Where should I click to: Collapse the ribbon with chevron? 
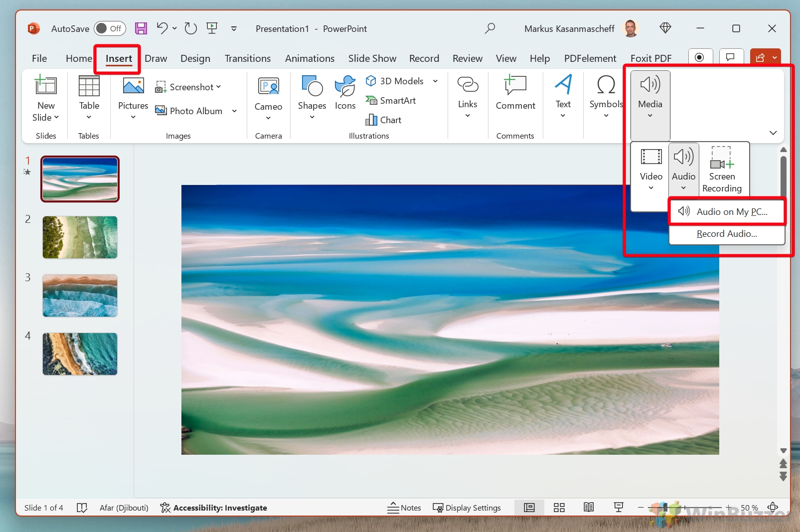pyautogui.click(x=773, y=133)
